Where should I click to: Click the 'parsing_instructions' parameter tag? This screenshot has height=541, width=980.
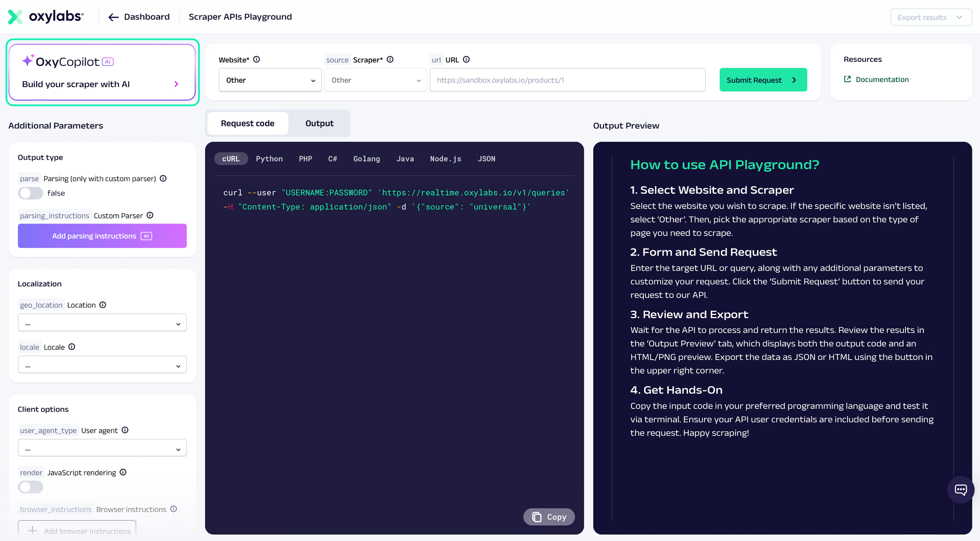(54, 215)
